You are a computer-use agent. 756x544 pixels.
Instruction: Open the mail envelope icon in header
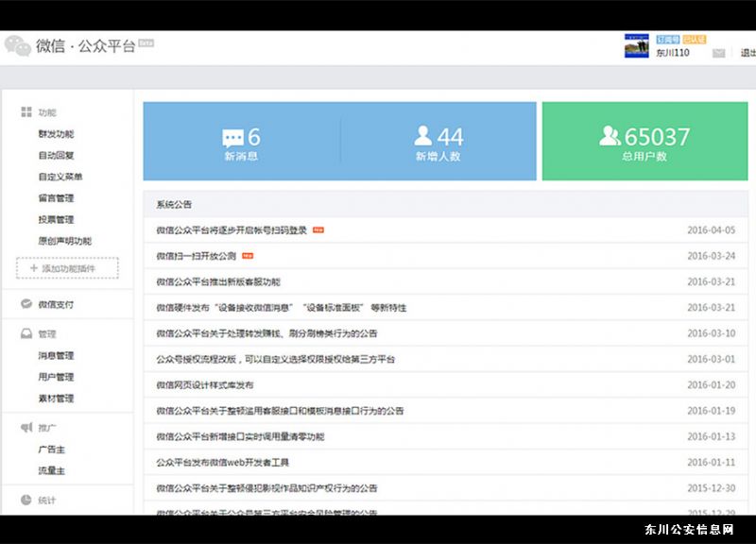718,53
